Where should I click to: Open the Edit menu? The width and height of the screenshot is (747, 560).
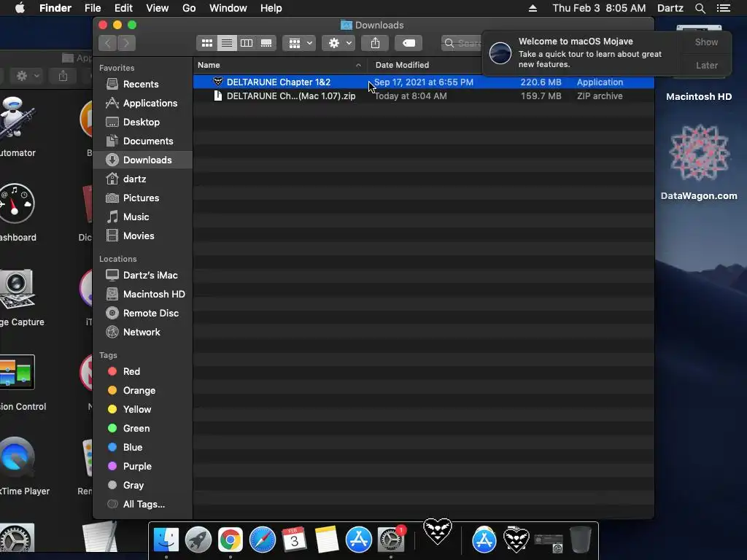(x=123, y=8)
